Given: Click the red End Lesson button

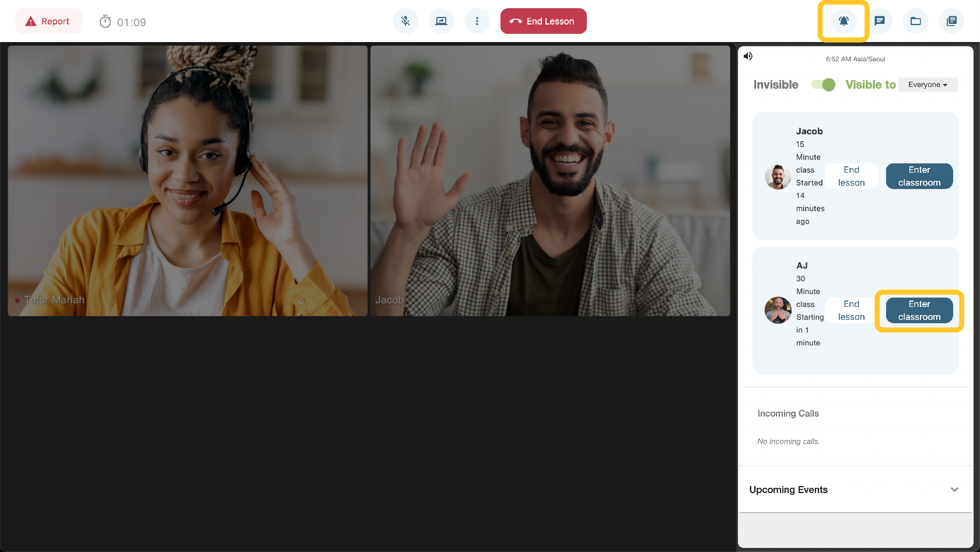Looking at the screenshot, I should (544, 21).
